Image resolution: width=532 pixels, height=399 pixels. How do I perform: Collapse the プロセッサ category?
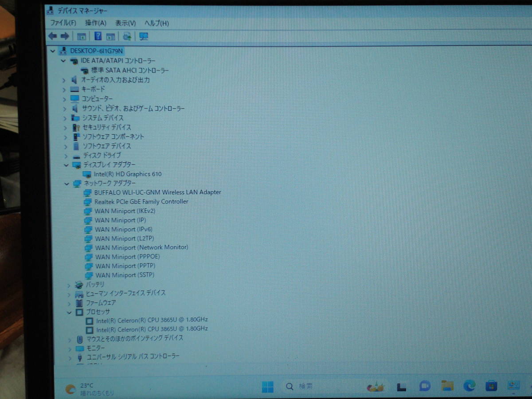point(69,312)
